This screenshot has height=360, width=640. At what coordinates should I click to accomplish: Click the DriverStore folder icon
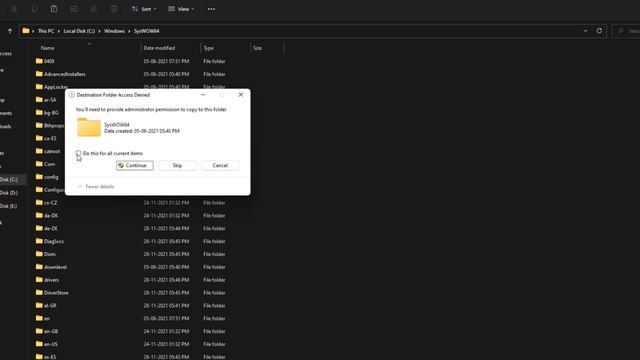[x=39, y=292]
